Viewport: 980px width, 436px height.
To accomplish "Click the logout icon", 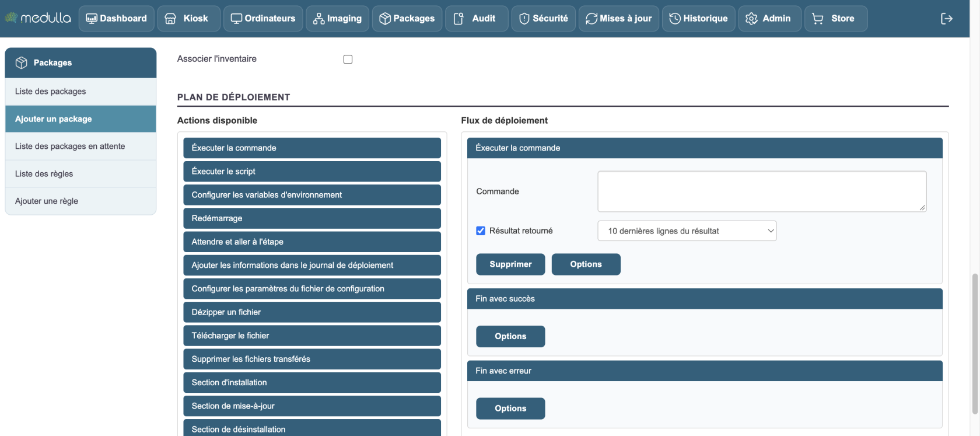I will tap(947, 19).
